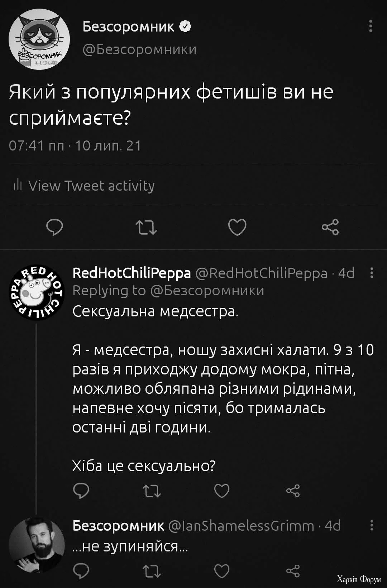Share the main tweet

[330, 227]
